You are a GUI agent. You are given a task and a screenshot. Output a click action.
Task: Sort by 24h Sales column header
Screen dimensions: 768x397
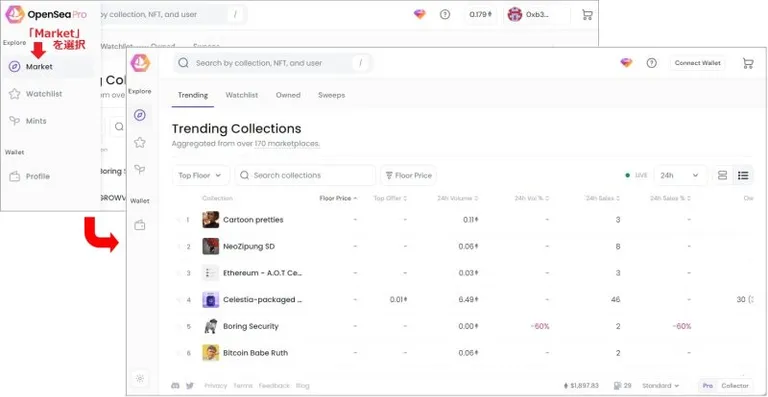[603, 198]
